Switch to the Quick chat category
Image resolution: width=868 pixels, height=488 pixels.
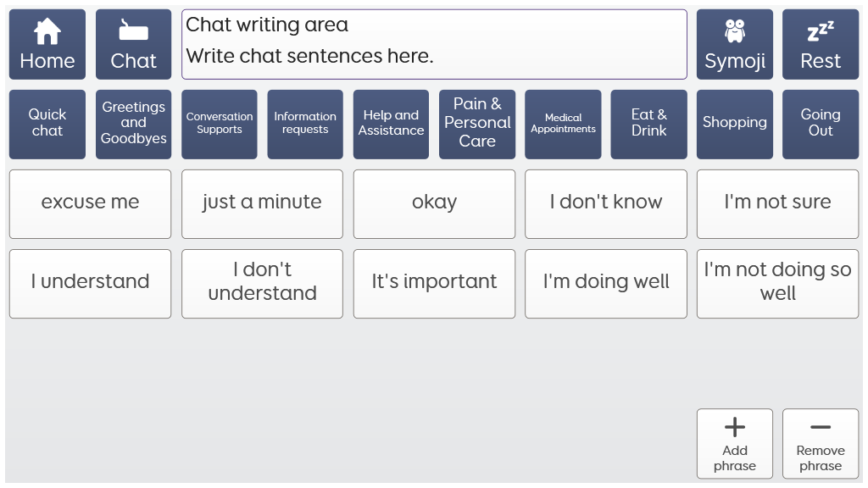pyautogui.click(x=47, y=124)
